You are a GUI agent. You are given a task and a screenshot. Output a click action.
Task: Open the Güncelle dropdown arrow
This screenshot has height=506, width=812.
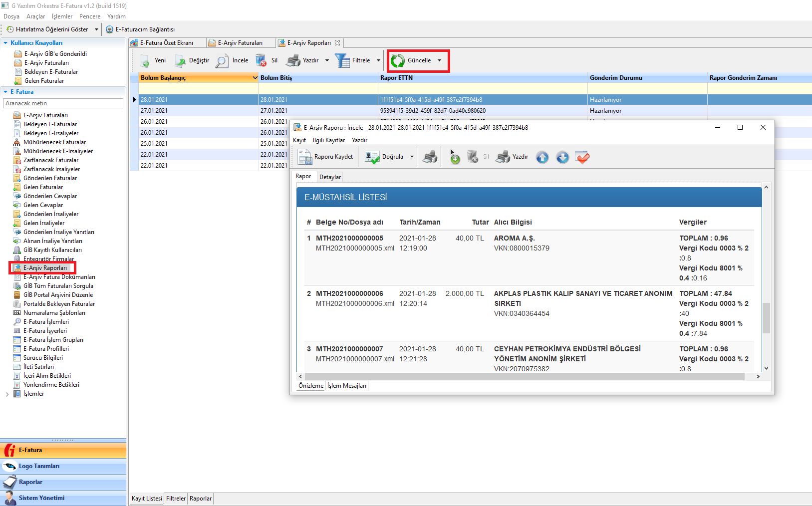click(440, 61)
